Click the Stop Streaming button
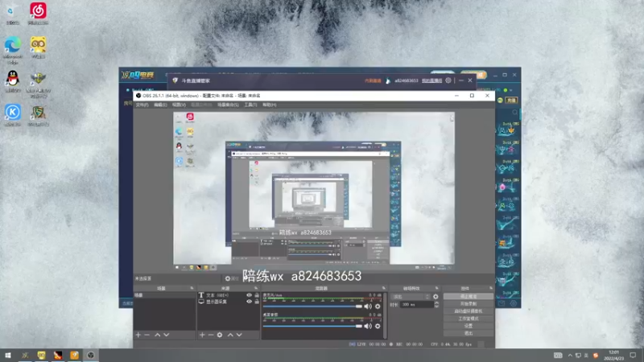This screenshot has height=362, width=644. [469, 296]
